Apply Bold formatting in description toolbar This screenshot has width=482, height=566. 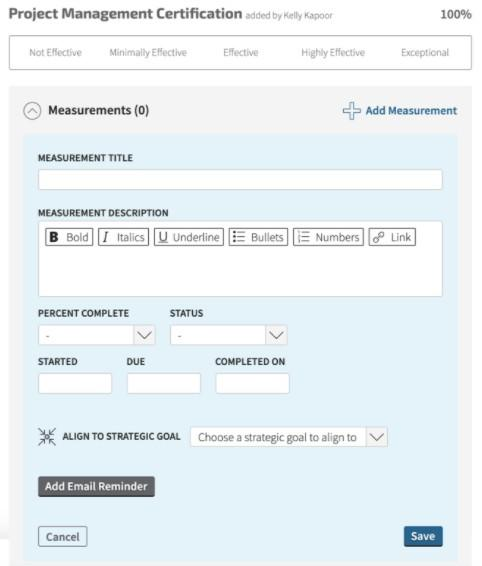pos(69,237)
